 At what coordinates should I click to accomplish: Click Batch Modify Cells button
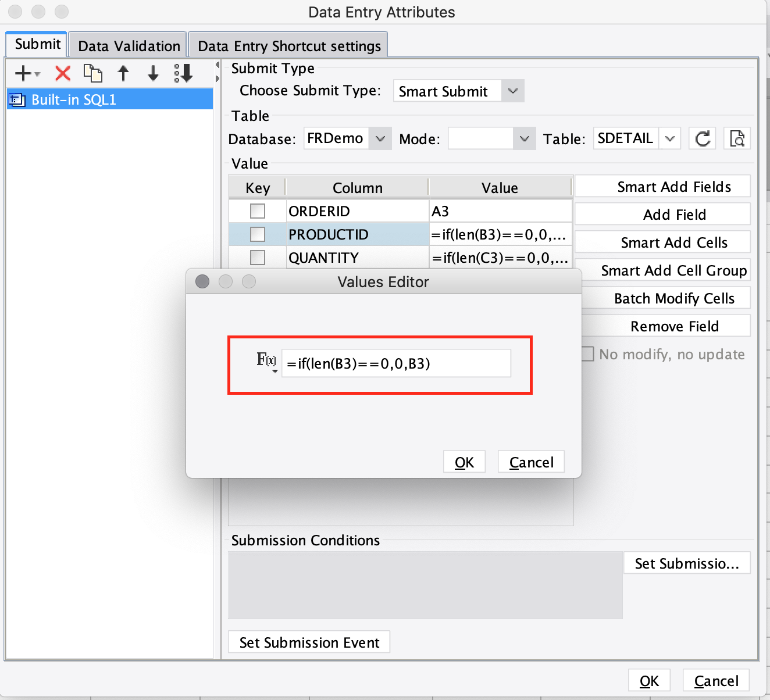pyautogui.click(x=666, y=298)
